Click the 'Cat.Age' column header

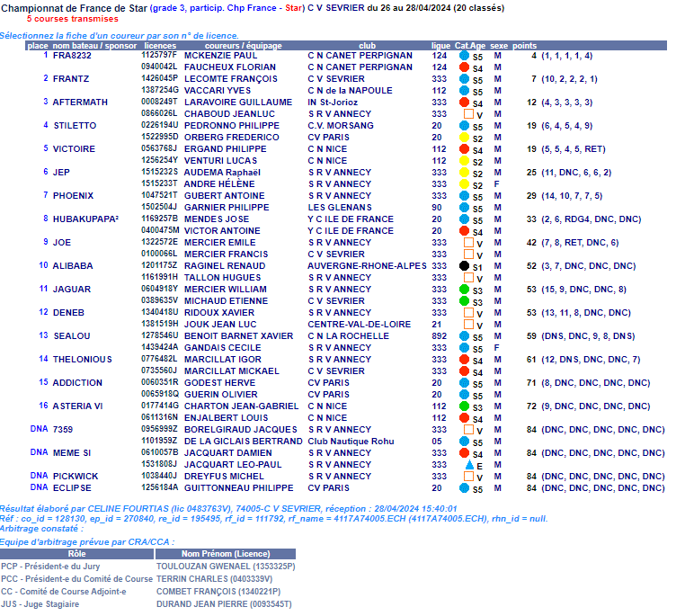click(470, 45)
